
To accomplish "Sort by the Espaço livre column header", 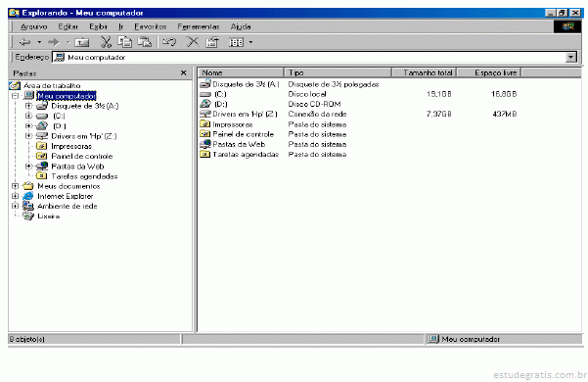I will coord(489,72).
